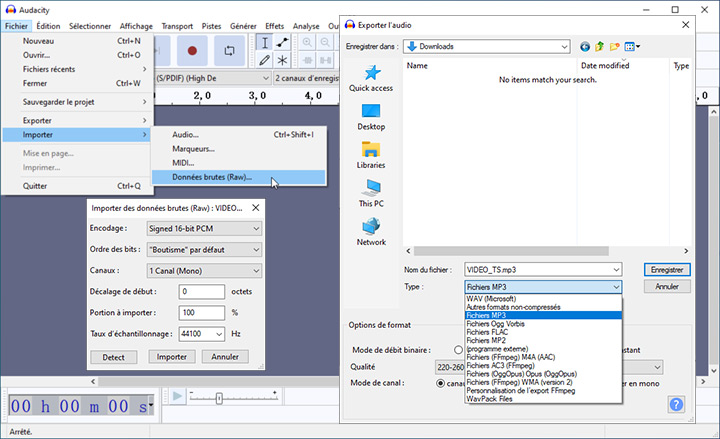Image resolution: width=720 pixels, height=439 pixels.
Task: Expand the Encodage dropdown
Action: [203, 228]
